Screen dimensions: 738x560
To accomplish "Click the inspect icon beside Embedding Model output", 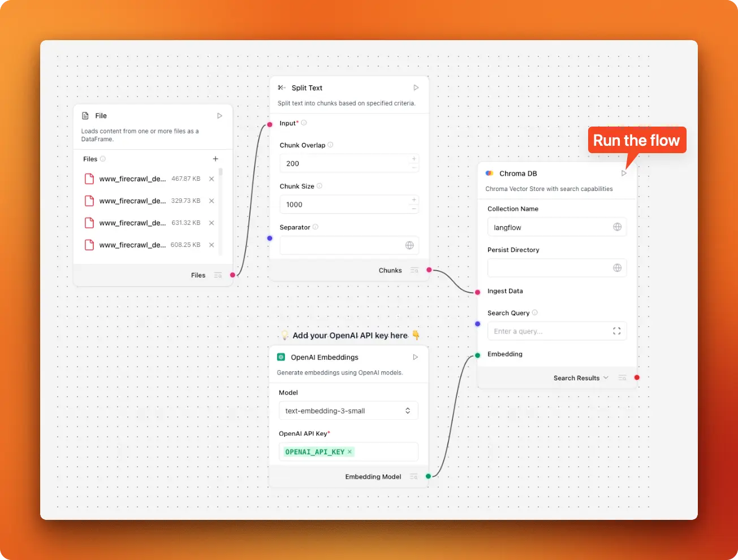I will (413, 476).
